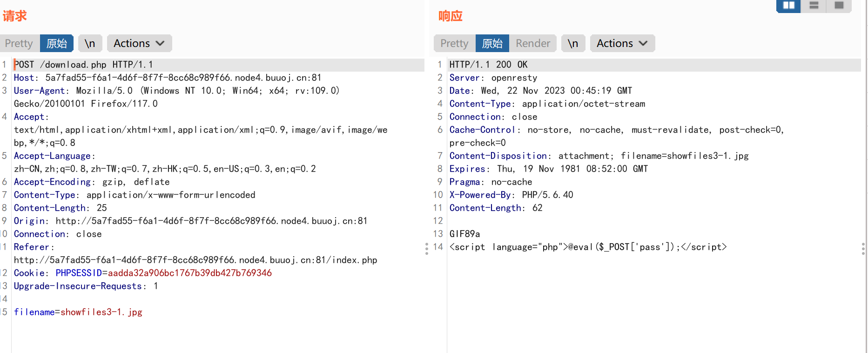
Task: Click the Accept-Language header name
Action: tap(52, 156)
